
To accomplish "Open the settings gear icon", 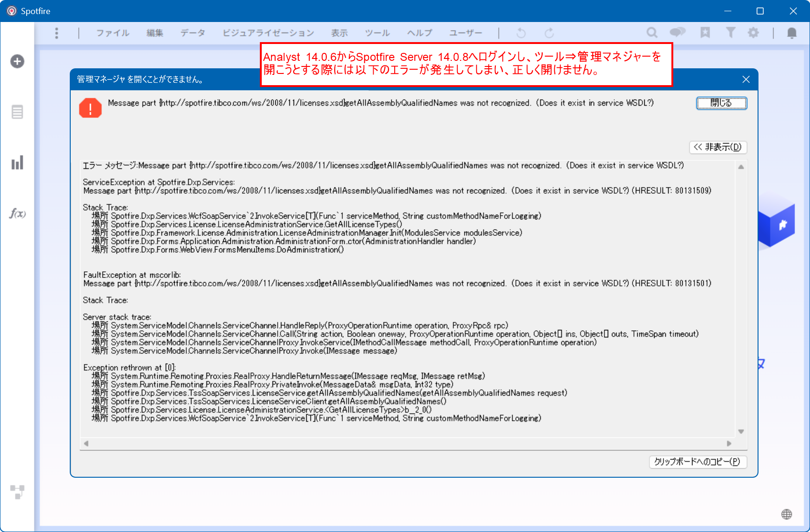I will pyautogui.click(x=753, y=33).
